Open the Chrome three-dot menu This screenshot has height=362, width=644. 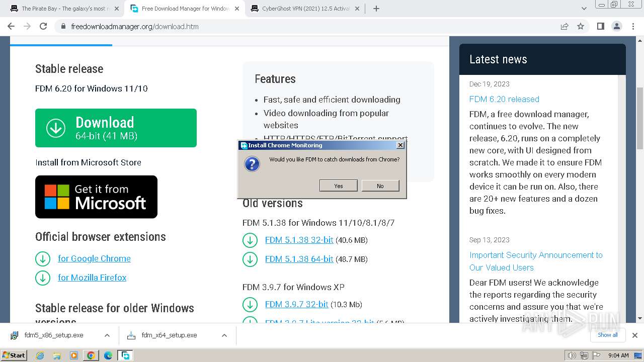(632, 26)
